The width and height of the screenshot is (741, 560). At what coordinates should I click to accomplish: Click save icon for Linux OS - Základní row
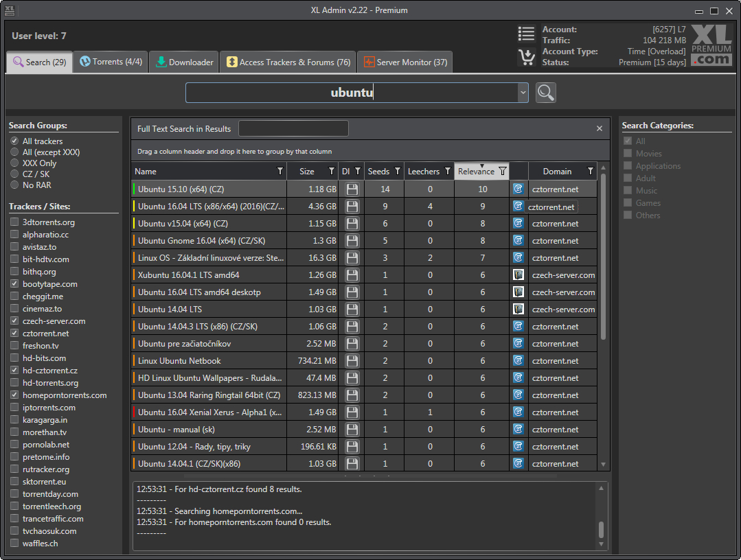click(352, 258)
